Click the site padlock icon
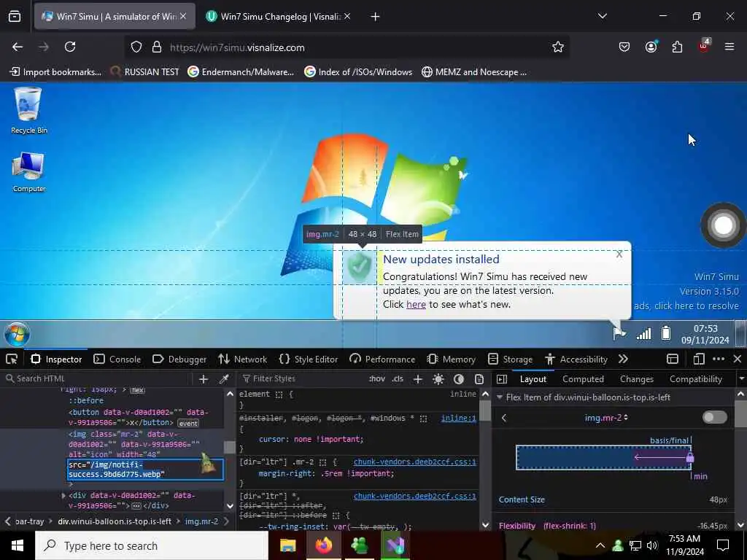The width and height of the screenshot is (747, 560). click(x=156, y=47)
